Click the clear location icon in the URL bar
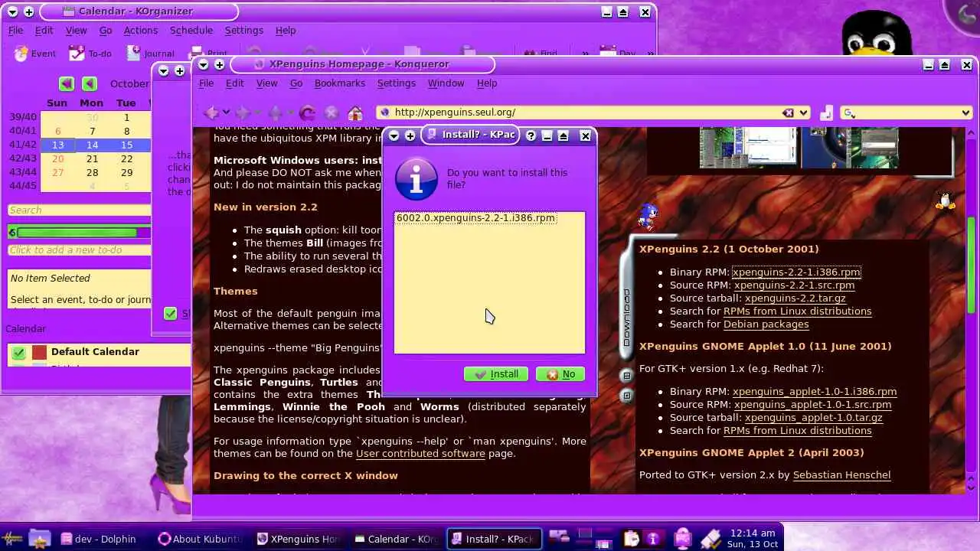Image resolution: width=980 pixels, height=551 pixels. [788, 112]
